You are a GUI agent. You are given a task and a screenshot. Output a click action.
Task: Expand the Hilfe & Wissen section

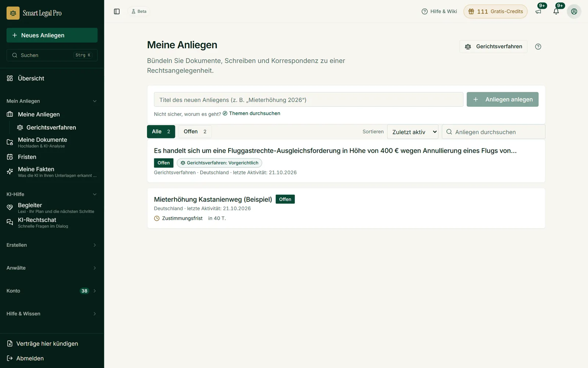[x=52, y=314]
